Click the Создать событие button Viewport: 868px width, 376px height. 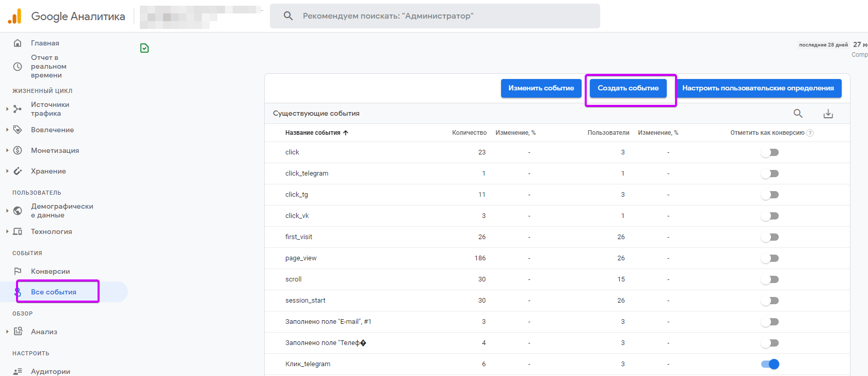pyautogui.click(x=628, y=88)
